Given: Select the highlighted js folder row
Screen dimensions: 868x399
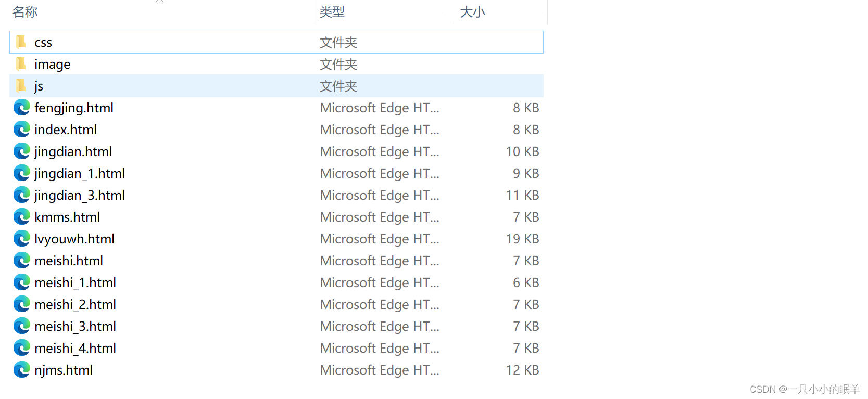Looking at the screenshot, I should 208,85.
